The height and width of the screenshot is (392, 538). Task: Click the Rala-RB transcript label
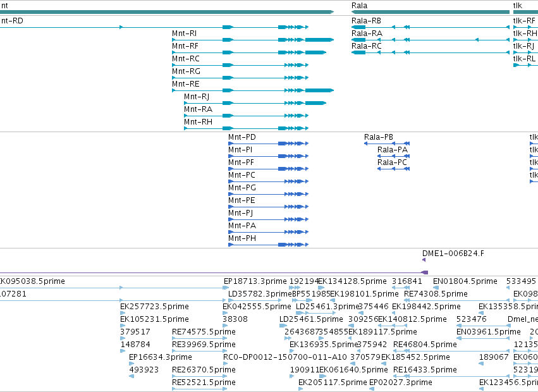[x=366, y=21]
